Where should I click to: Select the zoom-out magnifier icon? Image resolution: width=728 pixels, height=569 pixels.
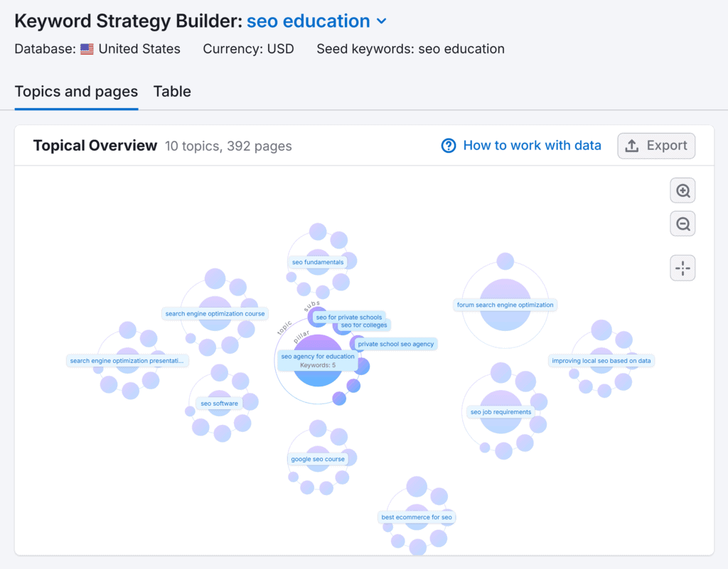click(x=682, y=223)
